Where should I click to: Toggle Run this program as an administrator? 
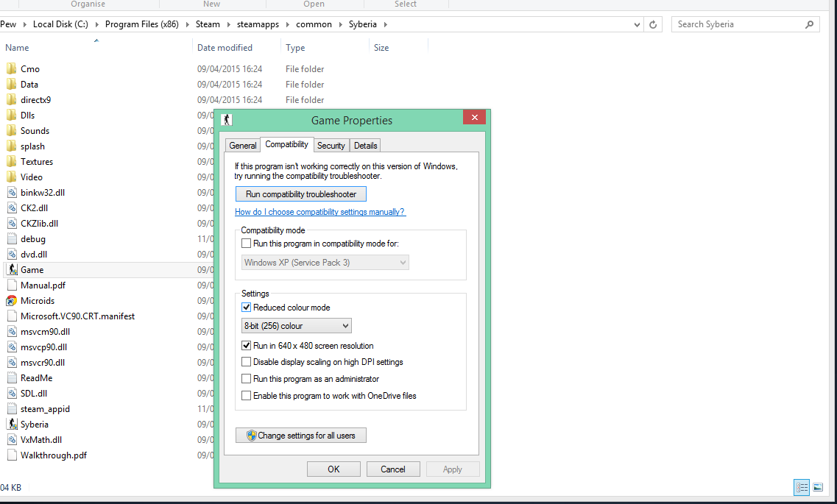(x=246, y=379)
